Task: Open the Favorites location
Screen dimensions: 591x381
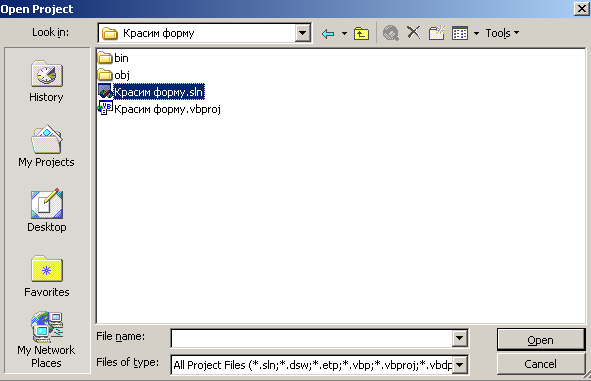Action: click(46, 276)
